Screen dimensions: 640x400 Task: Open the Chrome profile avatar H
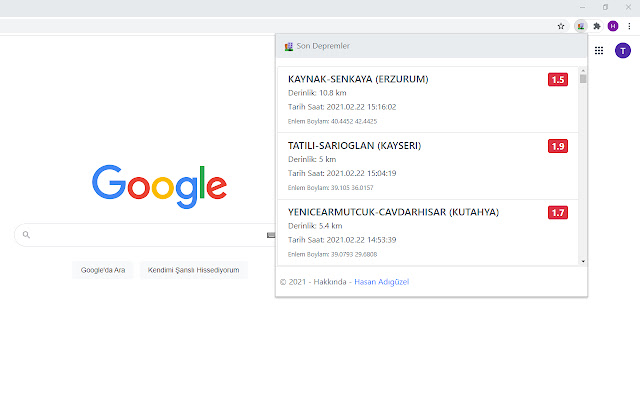pyautogui.click(x=613, y=26)
